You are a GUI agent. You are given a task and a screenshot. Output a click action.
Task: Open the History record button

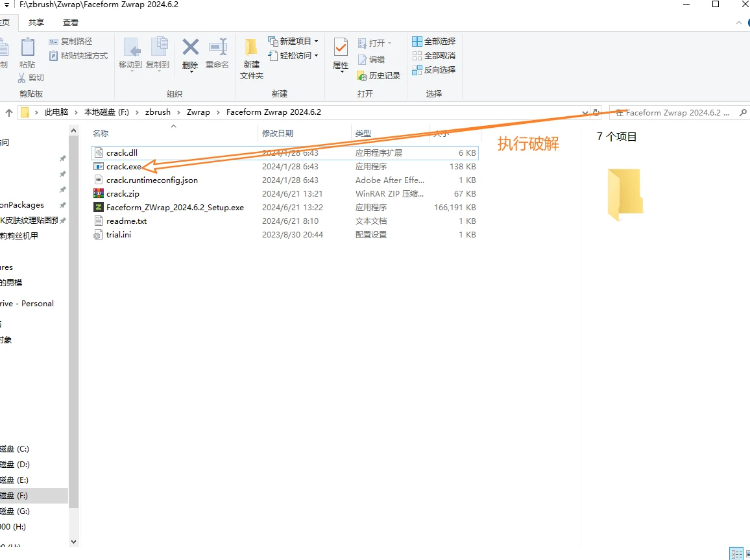[x=379, y=75]
